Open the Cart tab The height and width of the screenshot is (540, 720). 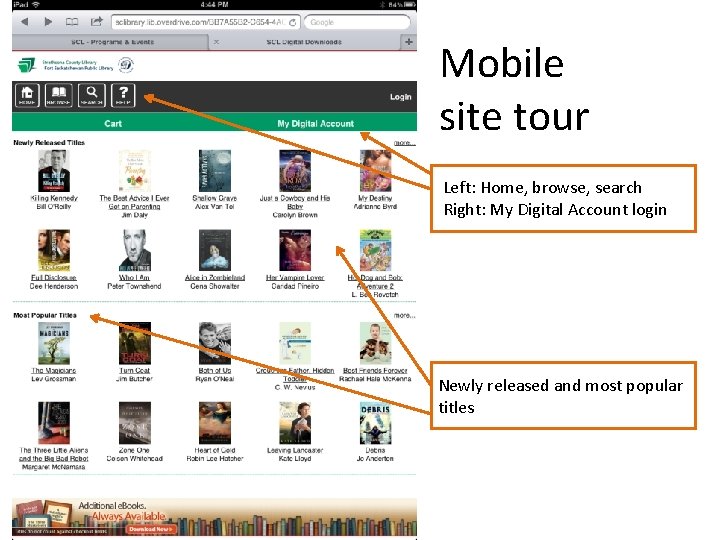(x=113, y=123)
